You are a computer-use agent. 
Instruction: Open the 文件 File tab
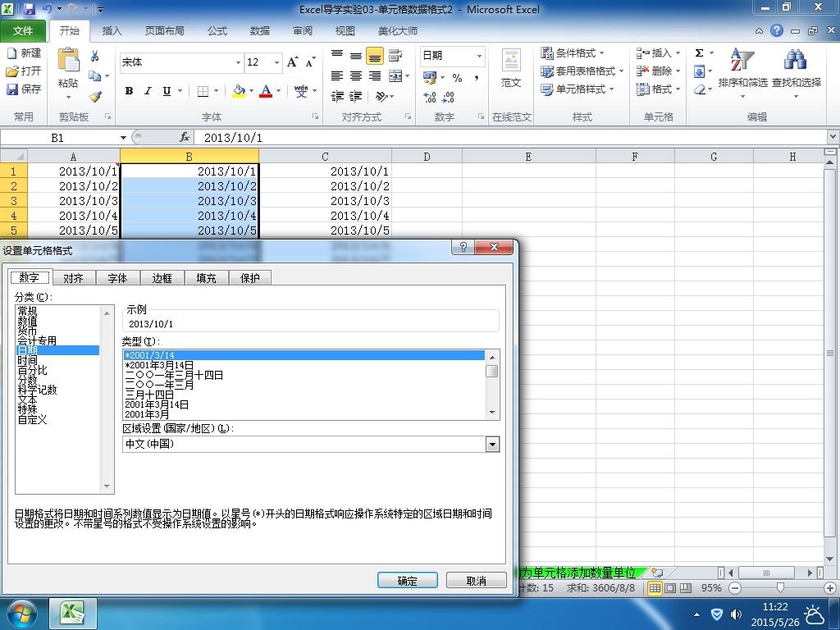click(22, 31)
